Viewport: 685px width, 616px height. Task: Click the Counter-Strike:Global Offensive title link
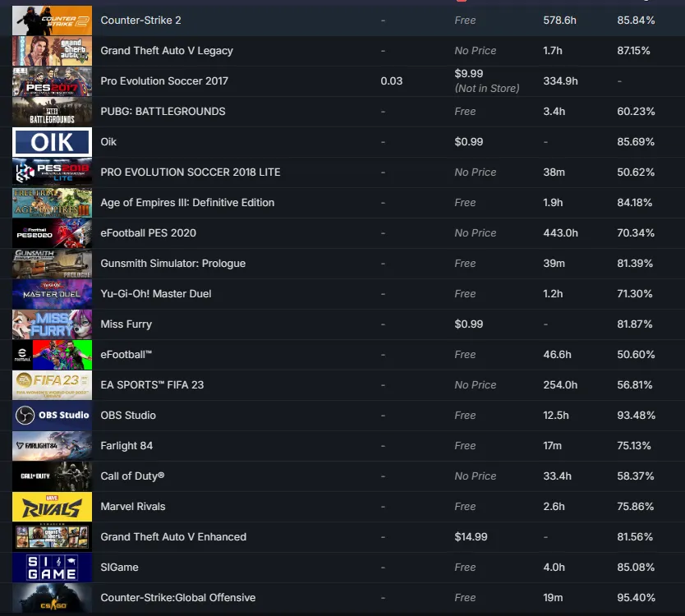coord(178,597)
